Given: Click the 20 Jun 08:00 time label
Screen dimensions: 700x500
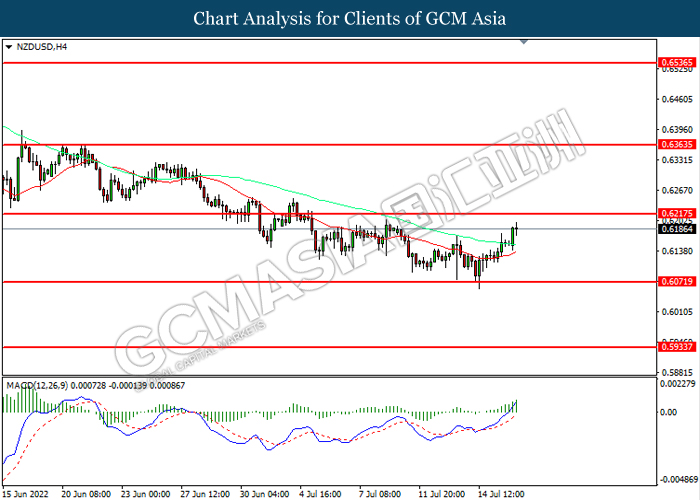Looking at the screenshot, I should point(86,494).
